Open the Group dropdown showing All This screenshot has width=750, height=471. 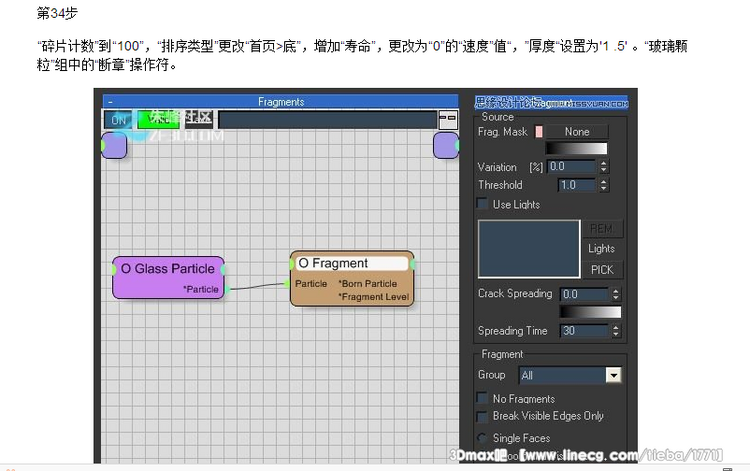tap(570, 375)
